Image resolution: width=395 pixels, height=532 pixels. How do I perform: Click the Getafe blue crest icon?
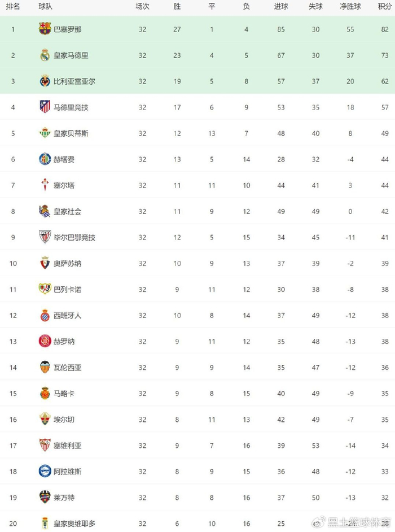pos(45,159)
